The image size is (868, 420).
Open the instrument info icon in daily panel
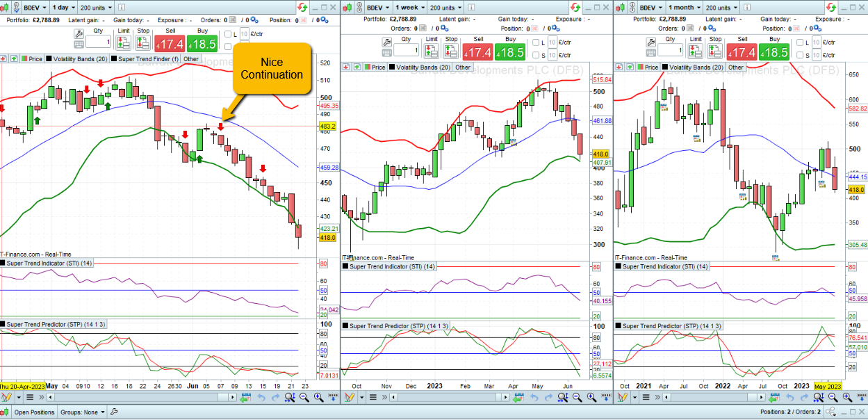click(x=122, y=7)
